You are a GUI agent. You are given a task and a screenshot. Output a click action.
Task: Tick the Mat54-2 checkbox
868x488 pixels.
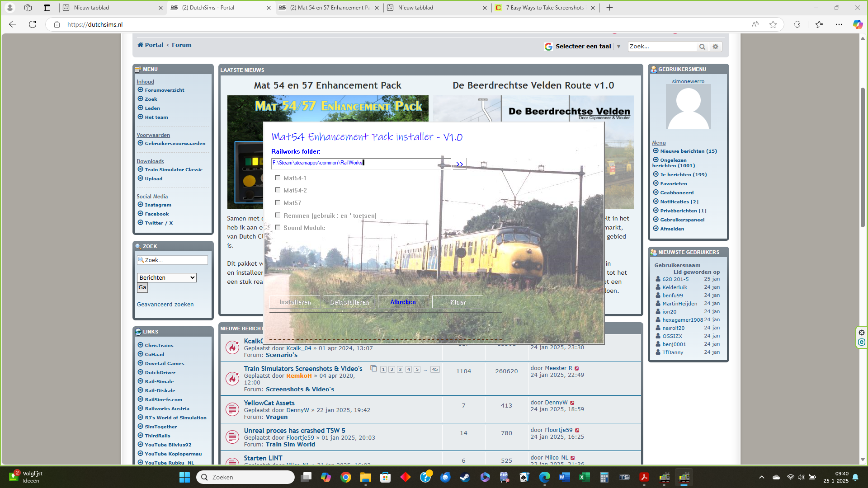point(278,190)
